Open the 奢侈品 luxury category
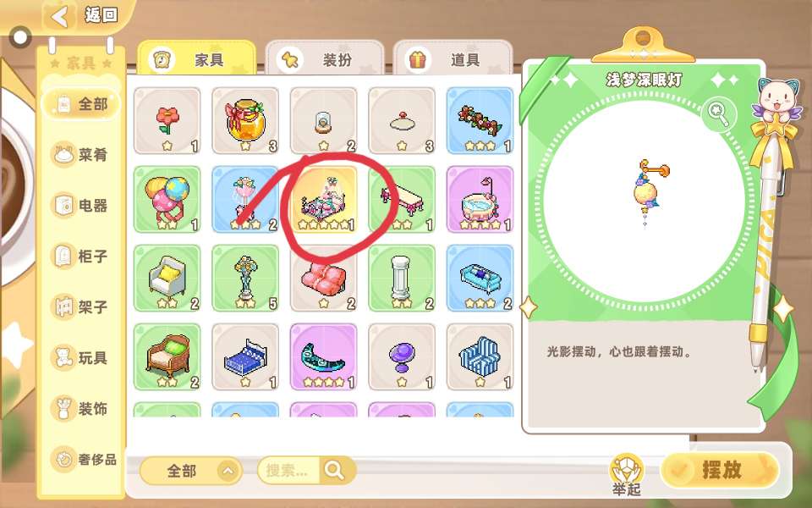 (x=84, y=459)
